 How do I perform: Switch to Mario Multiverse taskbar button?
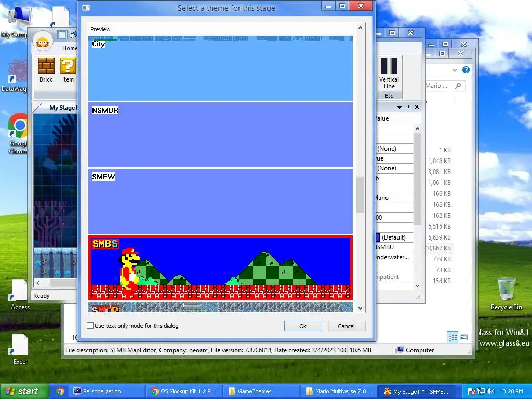pyautogui.click(x=339, y=391)
